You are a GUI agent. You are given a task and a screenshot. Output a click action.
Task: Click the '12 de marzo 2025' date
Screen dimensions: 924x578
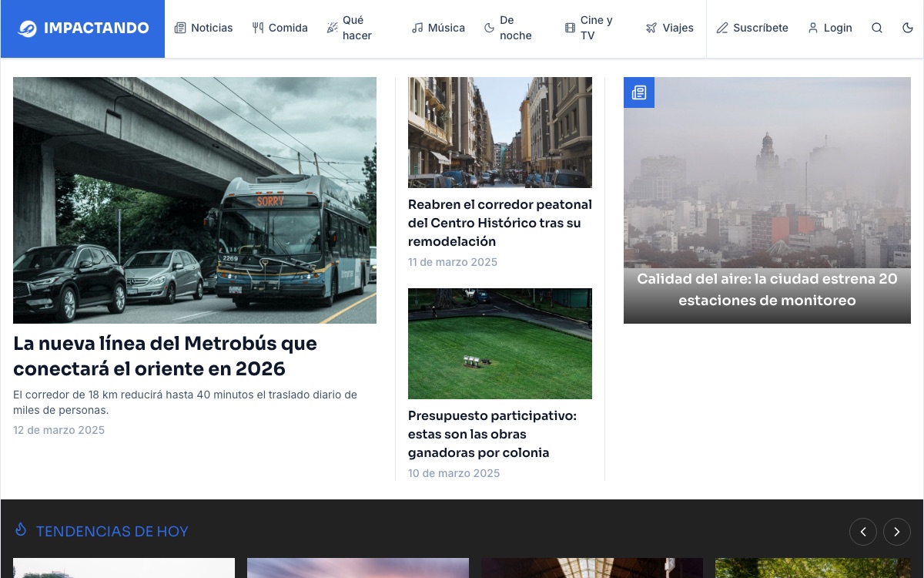coord(59,430)
